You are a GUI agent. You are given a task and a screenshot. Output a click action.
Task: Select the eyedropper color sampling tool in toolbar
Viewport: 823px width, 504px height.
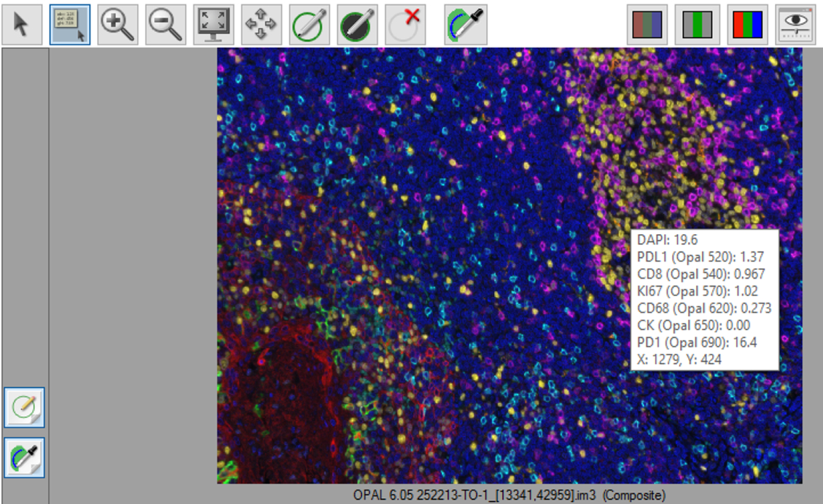465,25
